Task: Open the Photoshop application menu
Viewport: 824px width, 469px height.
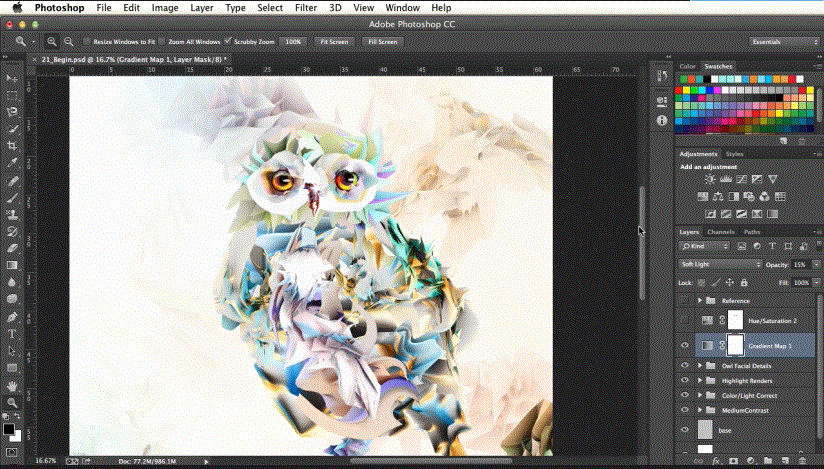Action: coord(59,8)
